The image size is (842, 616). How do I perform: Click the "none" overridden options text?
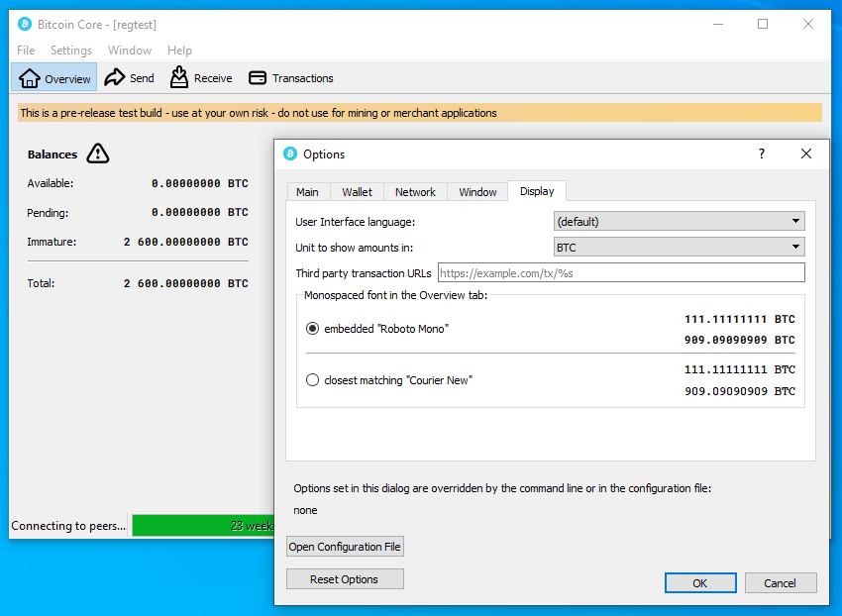(x=305, y=510)
